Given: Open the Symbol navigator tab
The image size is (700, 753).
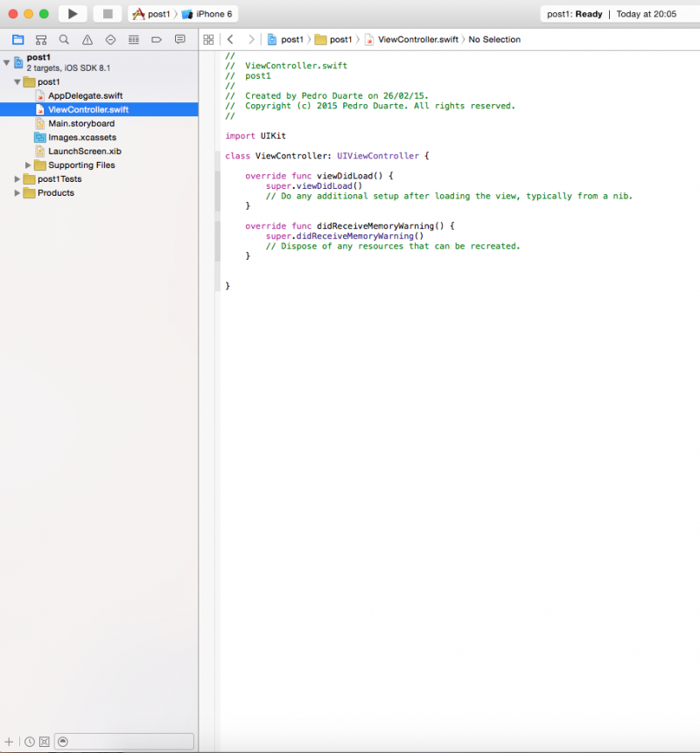Looking at the screenshot, I should point(41,39).
